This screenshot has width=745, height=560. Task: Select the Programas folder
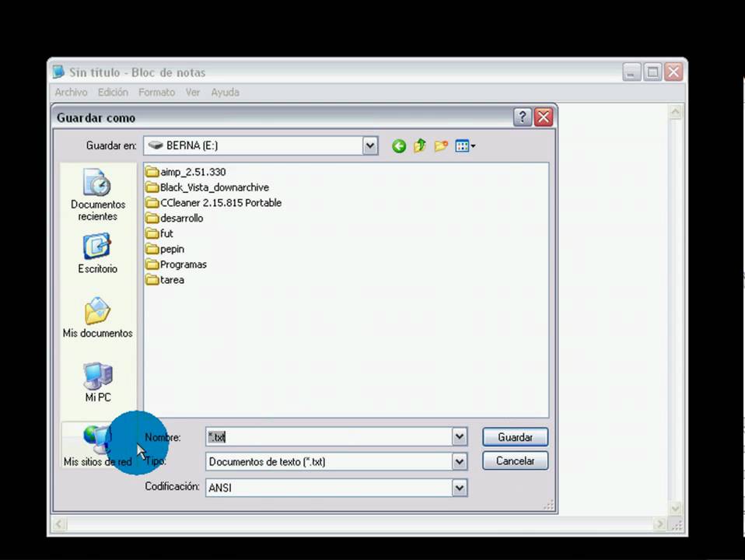pyautogui.click(x=177, y=264)
